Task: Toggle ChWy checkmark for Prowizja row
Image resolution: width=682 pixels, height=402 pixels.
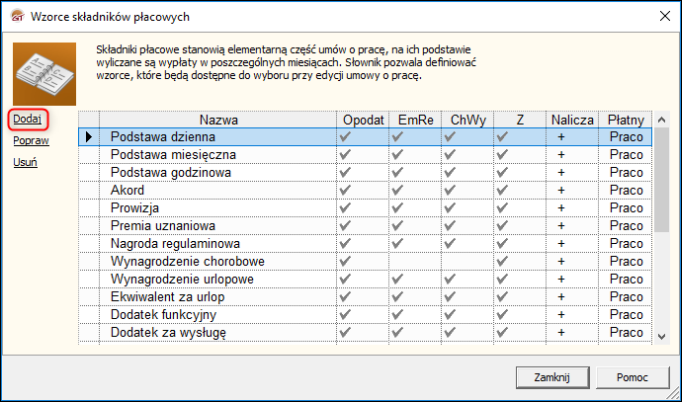Action: coord(449,208)
